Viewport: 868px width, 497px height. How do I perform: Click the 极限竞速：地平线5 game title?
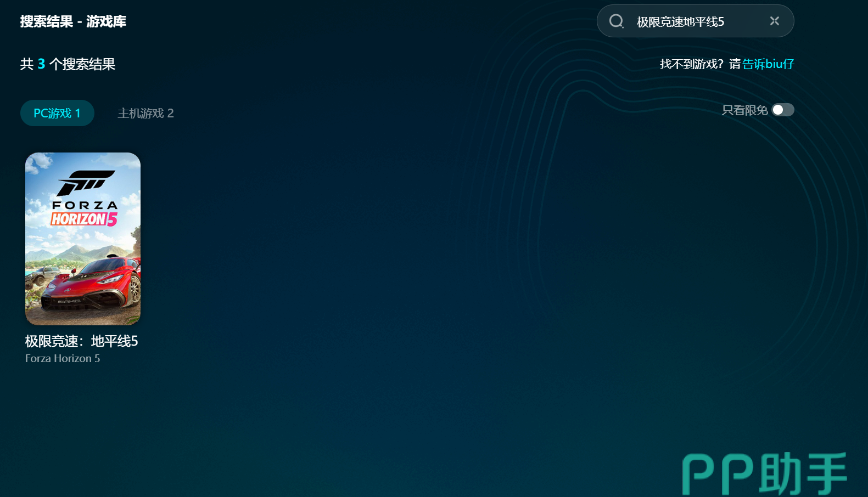(x=81, y=341)
